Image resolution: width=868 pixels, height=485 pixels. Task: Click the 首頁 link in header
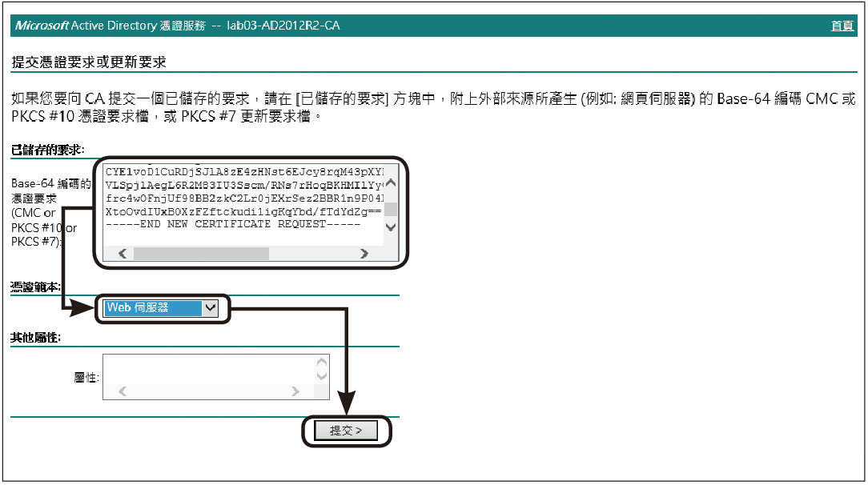tap(842, 26)
